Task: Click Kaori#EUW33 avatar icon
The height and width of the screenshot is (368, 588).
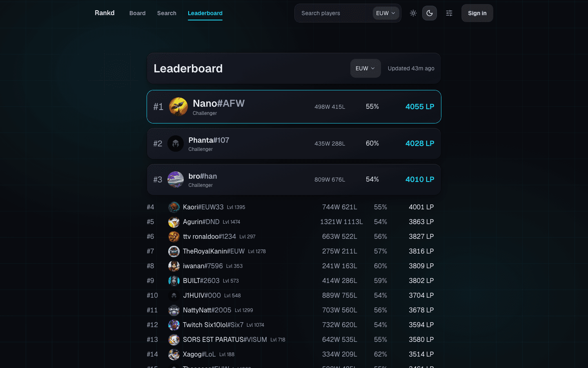Action: [x=174, y=207]
